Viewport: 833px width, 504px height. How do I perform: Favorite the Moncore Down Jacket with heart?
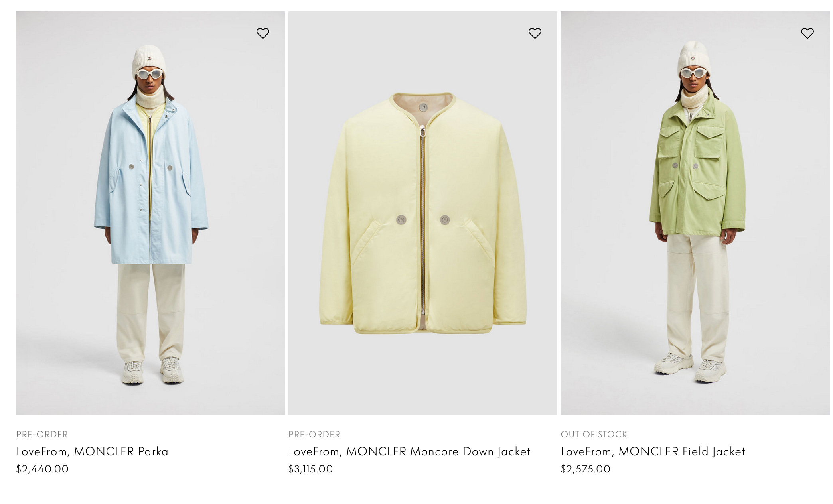click(535, 33)
